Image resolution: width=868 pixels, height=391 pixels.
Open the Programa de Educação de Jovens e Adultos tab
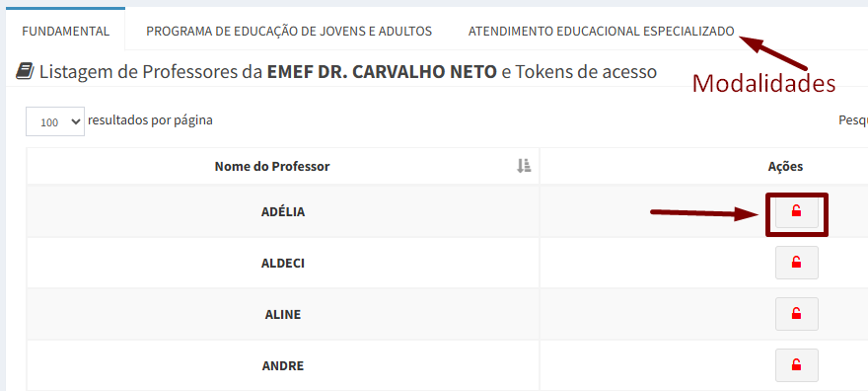point(289,31)
